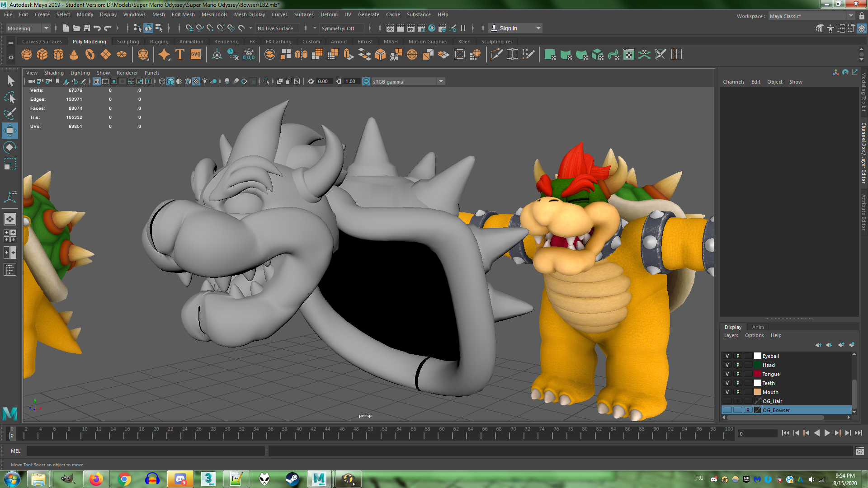Click the MEL command input field
The image size is (868, 488).
[146, 451]
